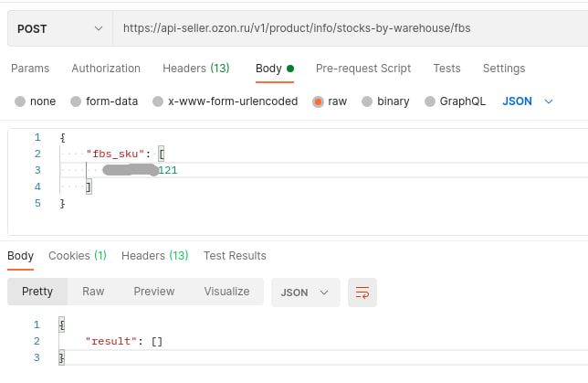Choose the GraphQL body type
This screenshot has width=588, height=383.
point(455,101)
